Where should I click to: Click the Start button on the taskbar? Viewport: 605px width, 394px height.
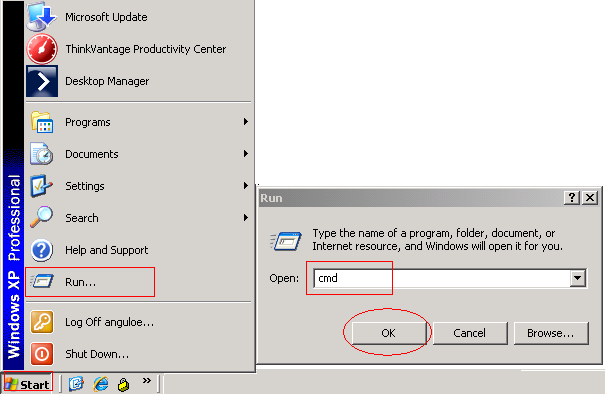(x=28, y=384)
